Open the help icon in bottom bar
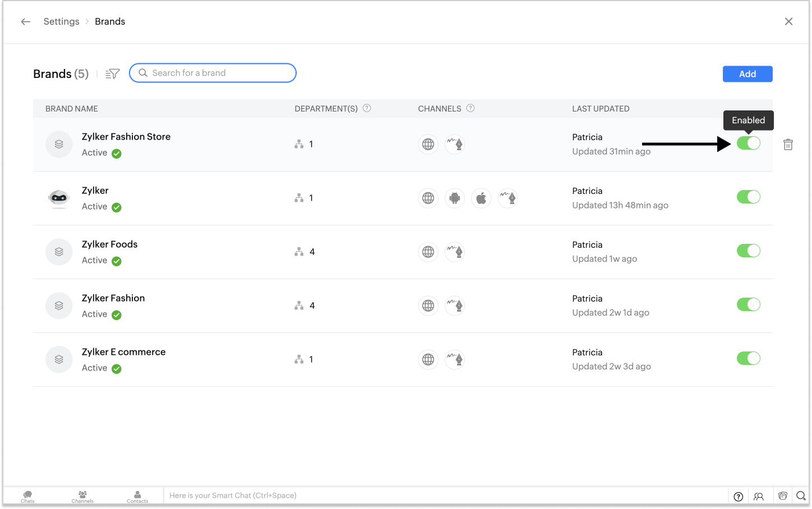 (x=739, y=496)
